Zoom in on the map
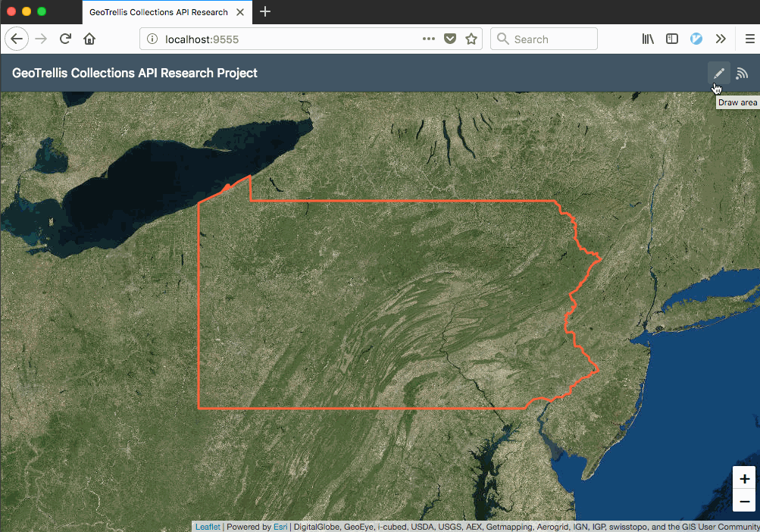760x532 pixels. pyautogui.click(x=743, y=479)
